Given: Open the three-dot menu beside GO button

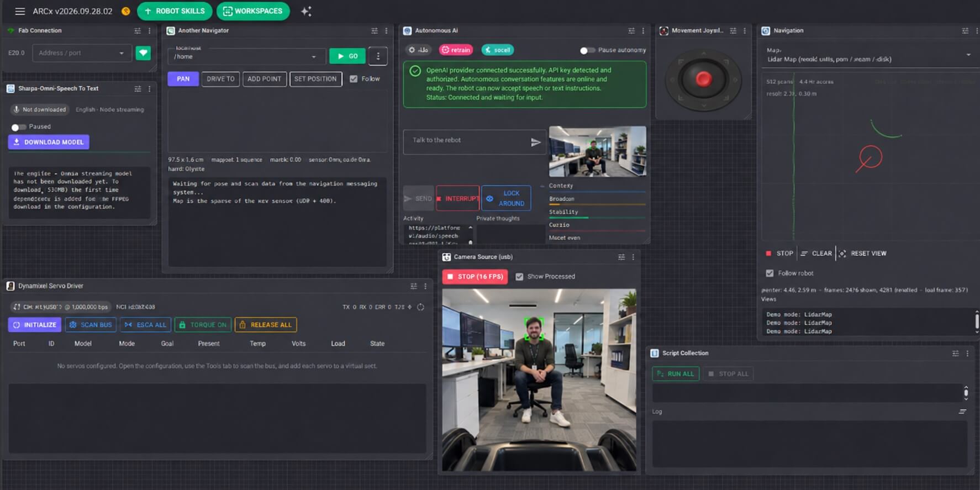Looking at the screenshot, I should point(378,56).
